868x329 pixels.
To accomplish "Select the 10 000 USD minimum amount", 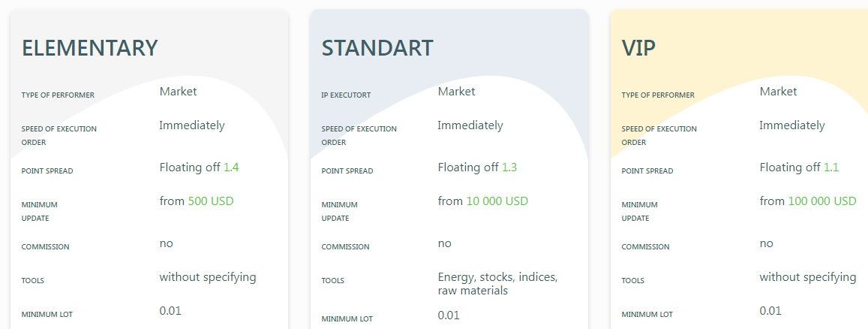I will [x=497, y=201].
